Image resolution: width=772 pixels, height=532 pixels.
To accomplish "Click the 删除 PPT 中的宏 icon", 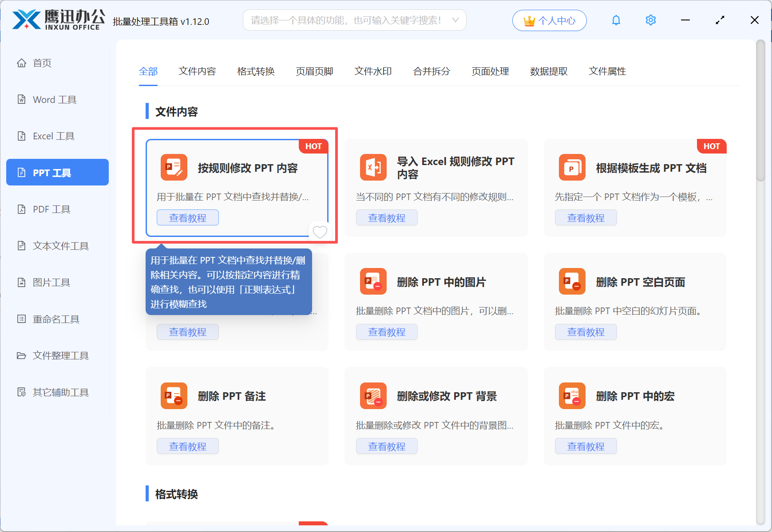I will click(x=572, y=396).
